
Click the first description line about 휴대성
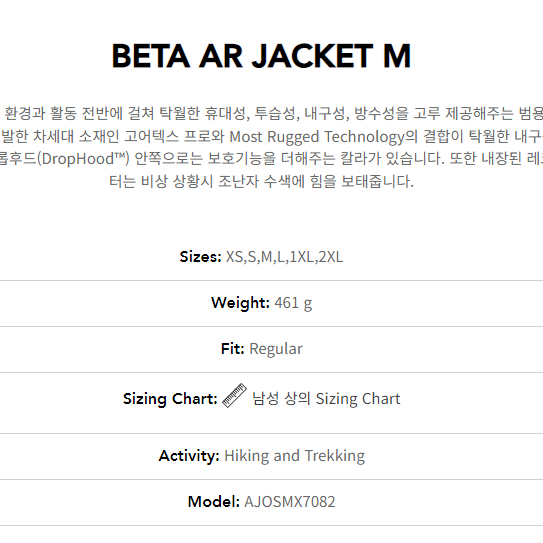click(x=272, y=114)
